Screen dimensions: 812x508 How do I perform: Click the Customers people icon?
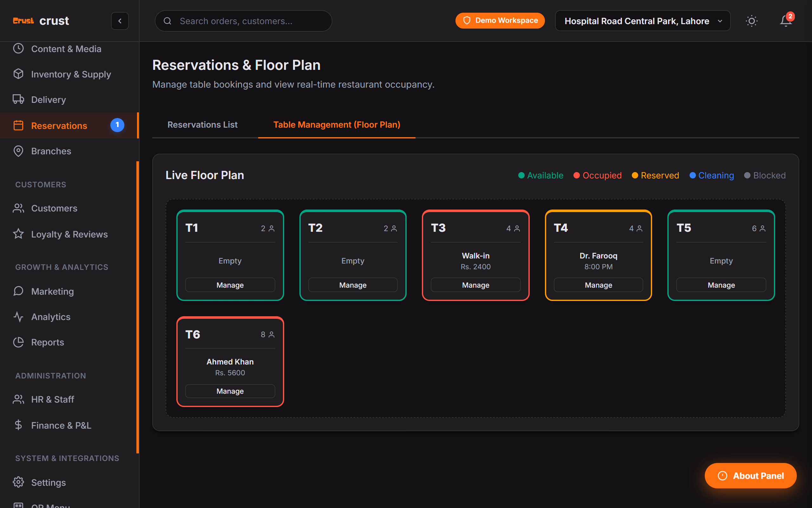(x=18, y=208)
